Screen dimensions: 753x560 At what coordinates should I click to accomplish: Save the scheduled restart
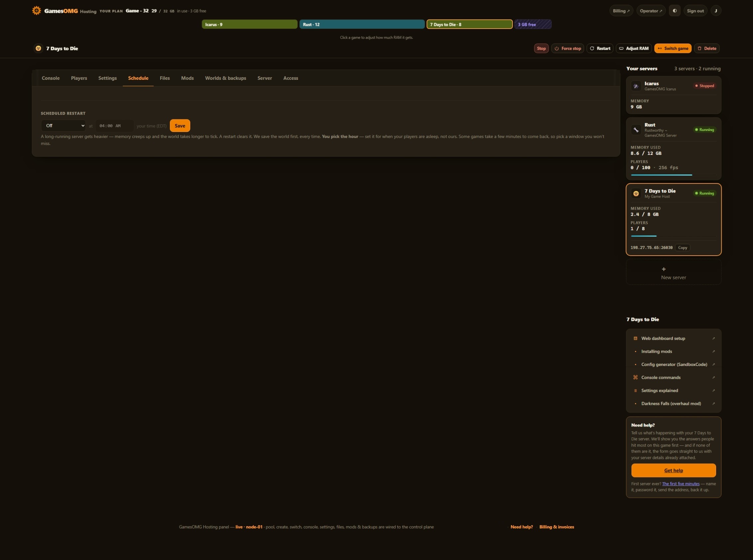[x=180, y=126]
